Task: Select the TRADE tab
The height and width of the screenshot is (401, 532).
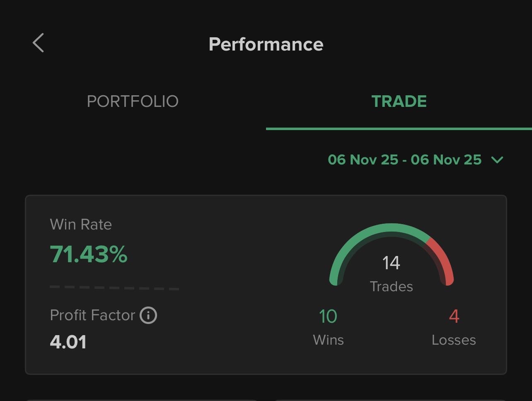Action: [x=399, y=101]
